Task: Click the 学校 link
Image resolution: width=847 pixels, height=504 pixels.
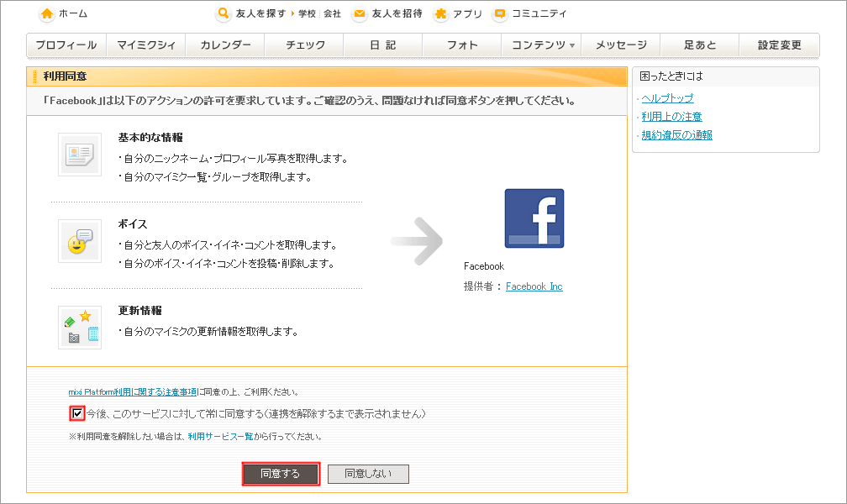Action: tap(307, 13)
